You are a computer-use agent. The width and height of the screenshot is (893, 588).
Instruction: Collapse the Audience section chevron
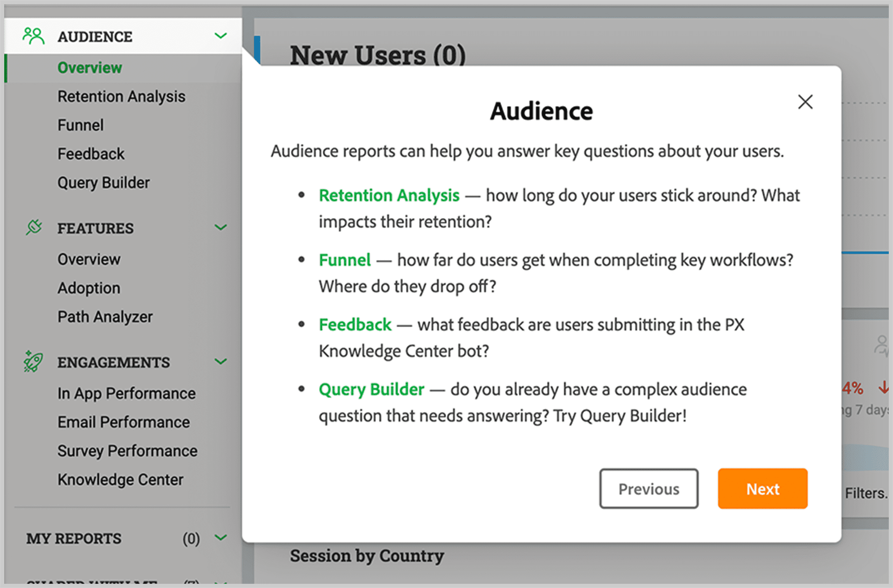[x=220, y=36]
